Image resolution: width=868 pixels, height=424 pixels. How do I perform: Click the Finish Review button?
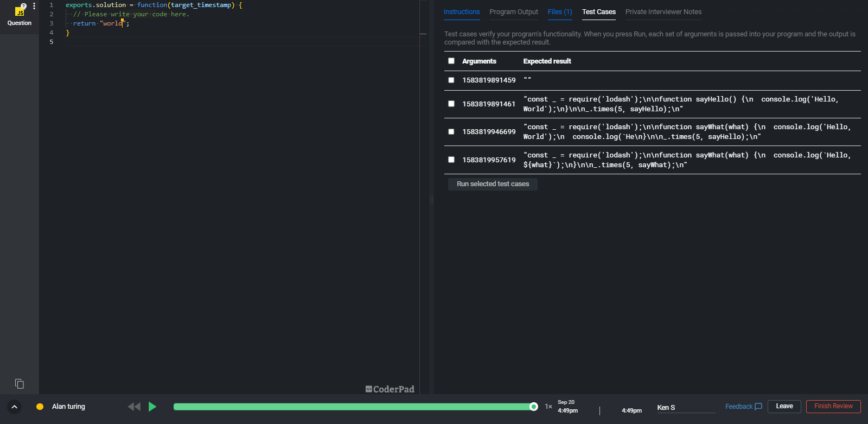click(x=833, y=406)
